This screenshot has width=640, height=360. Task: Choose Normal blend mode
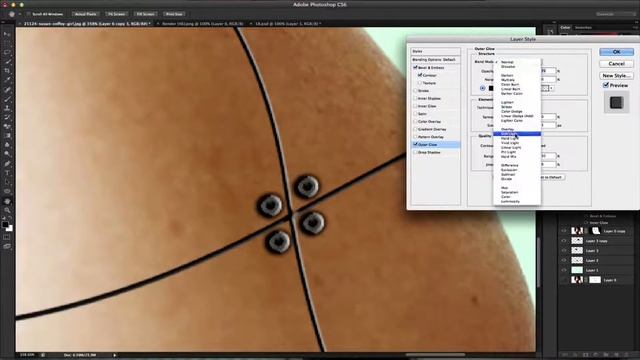tap(507, 62)
